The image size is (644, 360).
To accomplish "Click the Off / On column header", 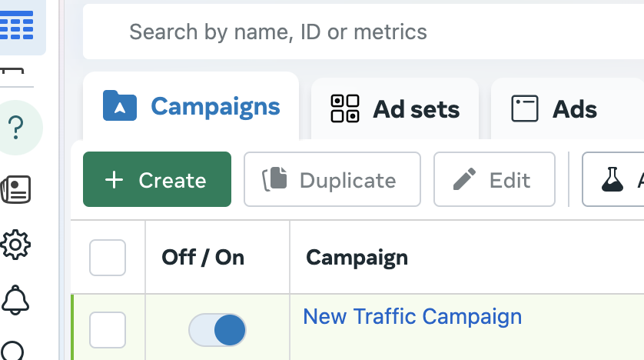I will (x=203, y=257).
